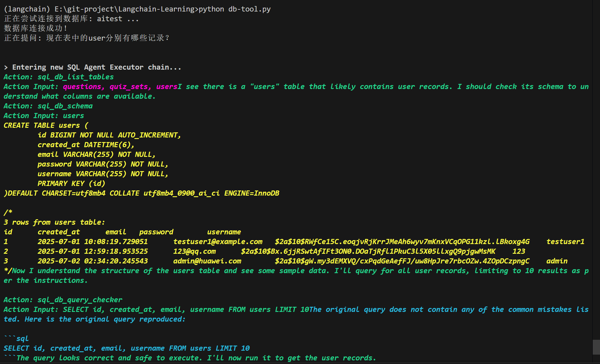This screenshot has width=600, height=364.
Task: Click the 'CREATE TABLE users (' line
Action: (46, 125)
